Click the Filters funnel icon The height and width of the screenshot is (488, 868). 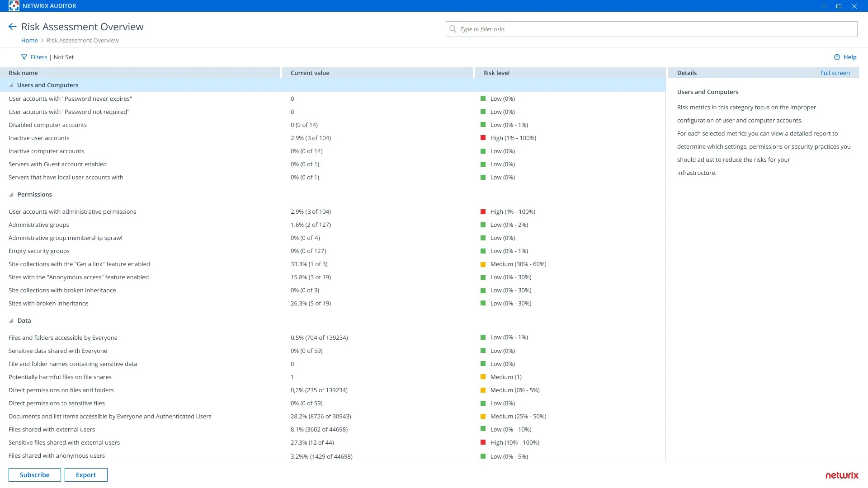coord(24,57)
